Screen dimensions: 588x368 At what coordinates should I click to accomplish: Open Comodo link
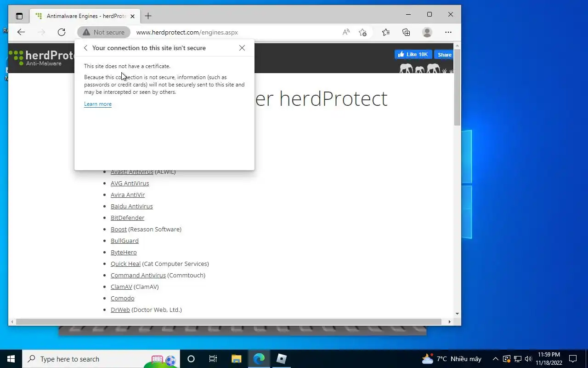(122, 298)
